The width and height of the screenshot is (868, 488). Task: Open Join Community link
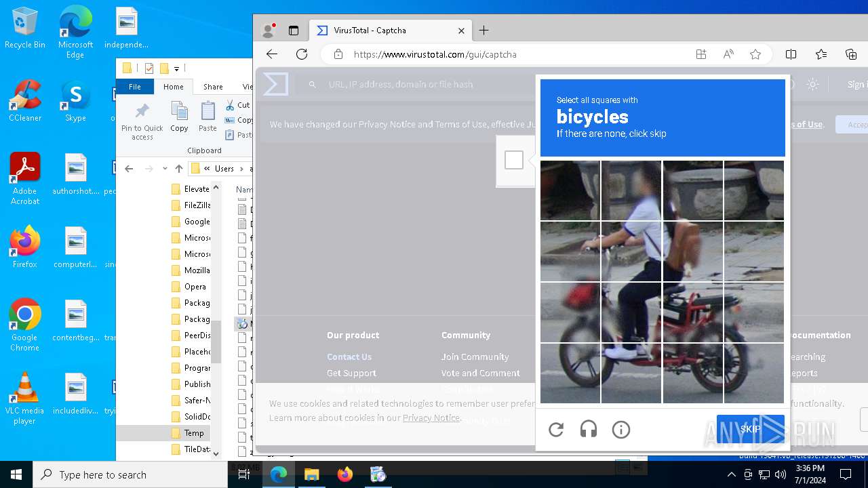tap(475, 357)
